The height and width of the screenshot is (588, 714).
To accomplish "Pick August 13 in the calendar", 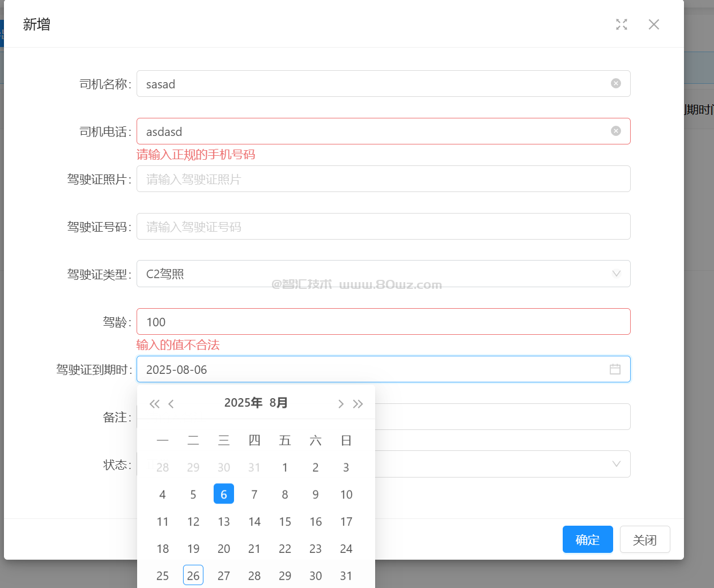I will click(224, 522).
